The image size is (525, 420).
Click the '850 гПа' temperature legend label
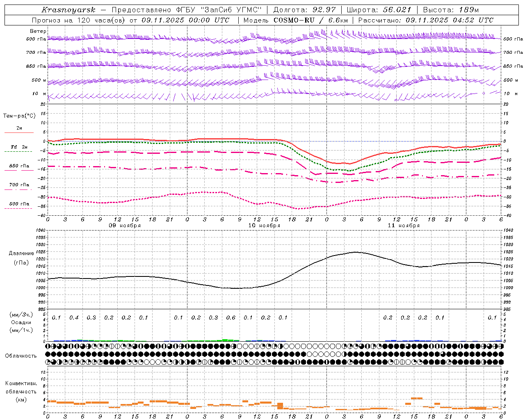tap(19, 166)
